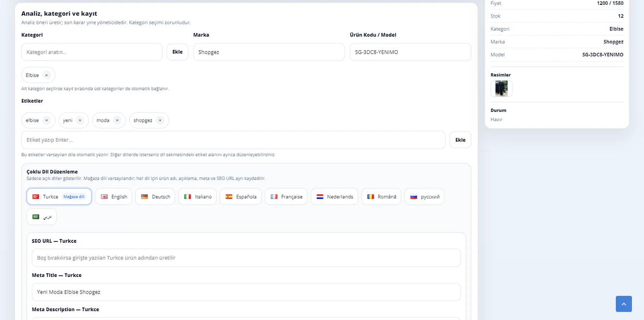Delete the yeni tag
This screenshot has width=644, height=320.
click(x=80, y=120)
